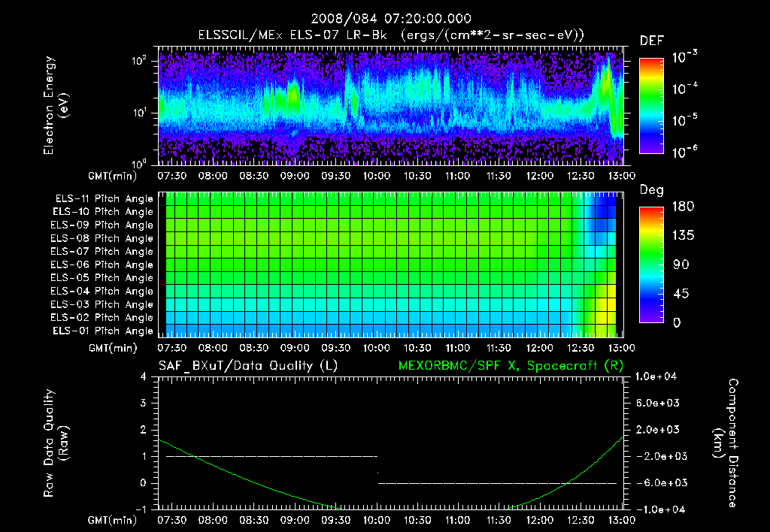Screen dimensions: 770x532
Task: Click the -1 tick on the Raw Data Quality axis
Action: coord(141,509)
